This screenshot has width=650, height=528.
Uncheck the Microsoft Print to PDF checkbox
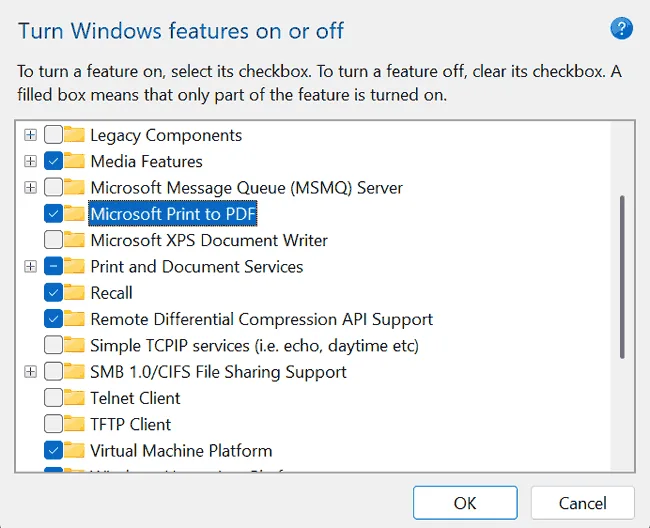(x=54, y=214)
